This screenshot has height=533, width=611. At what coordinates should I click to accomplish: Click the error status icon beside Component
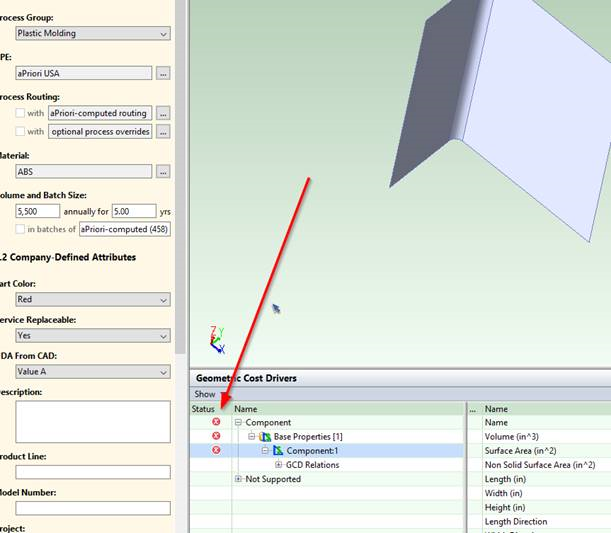[216, 423]
